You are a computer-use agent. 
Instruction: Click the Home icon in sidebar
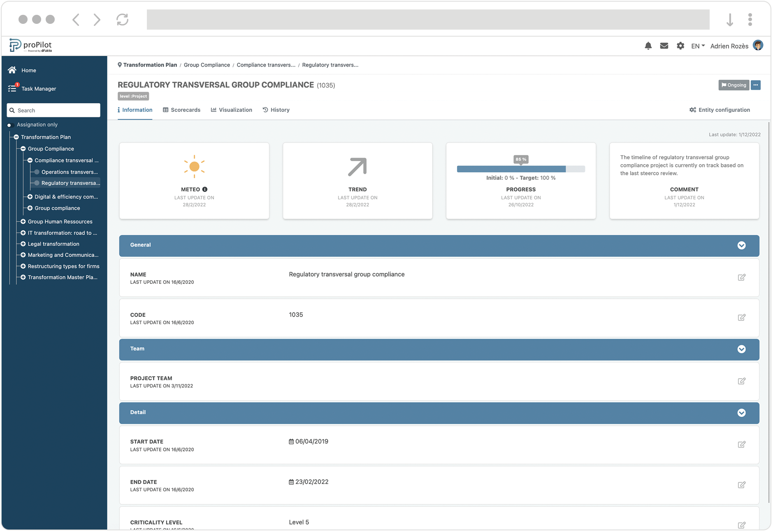[x=12, y=70]
